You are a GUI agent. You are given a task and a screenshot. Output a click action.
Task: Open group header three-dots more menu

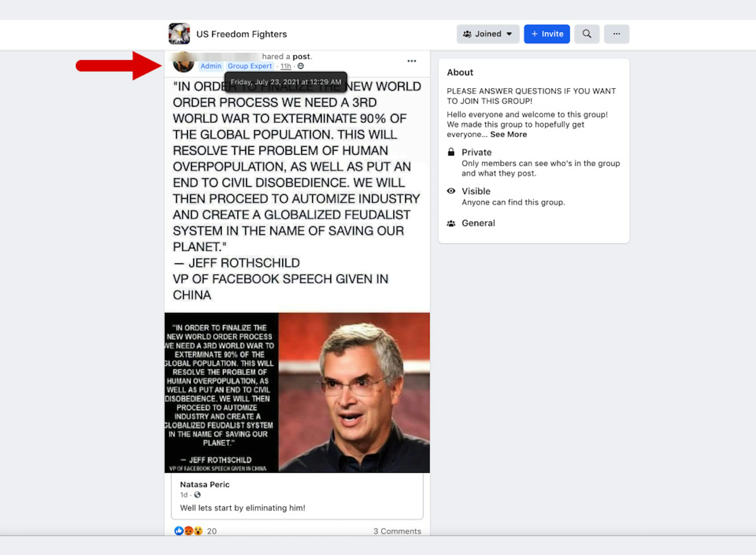tap(617, 34)
